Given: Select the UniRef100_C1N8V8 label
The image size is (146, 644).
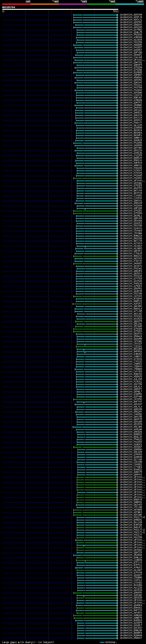Looking at the screenshot, I should [131, 560].
